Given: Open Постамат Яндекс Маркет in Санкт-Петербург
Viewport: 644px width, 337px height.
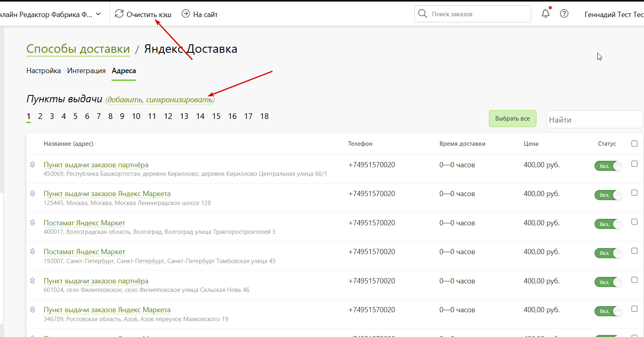Looking at the screenshot, I should pos(84,252).
